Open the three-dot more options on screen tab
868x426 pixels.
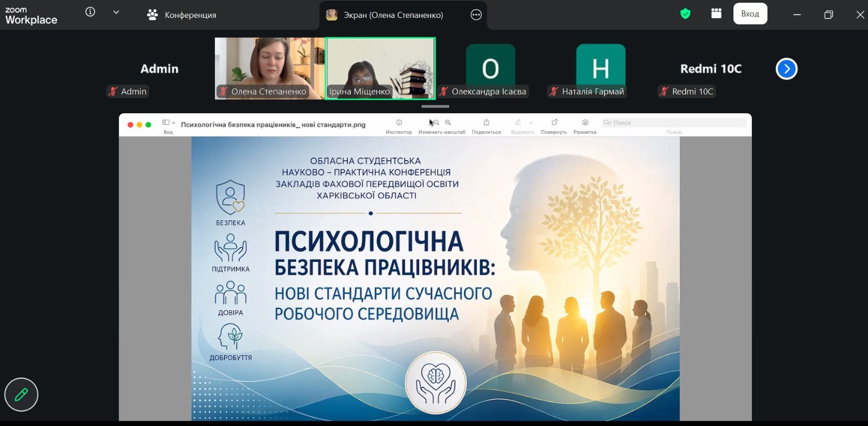pyautogui.click(x=476, y=15)
